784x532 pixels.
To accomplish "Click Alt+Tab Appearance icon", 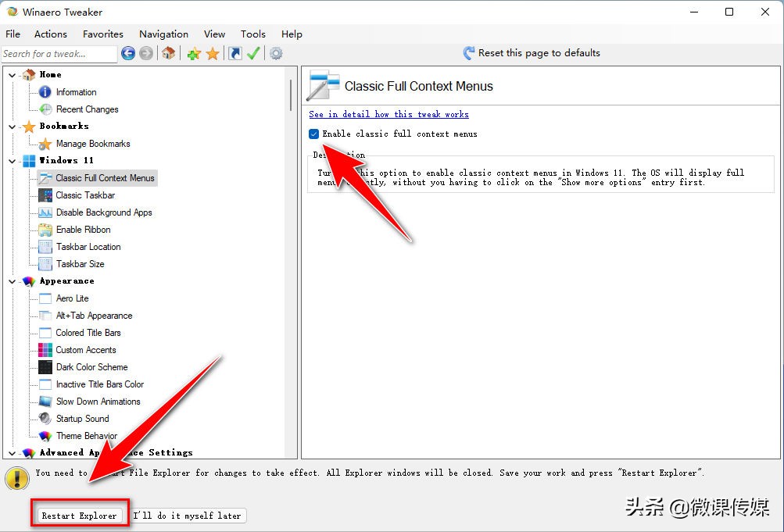I will coord(45,316).
